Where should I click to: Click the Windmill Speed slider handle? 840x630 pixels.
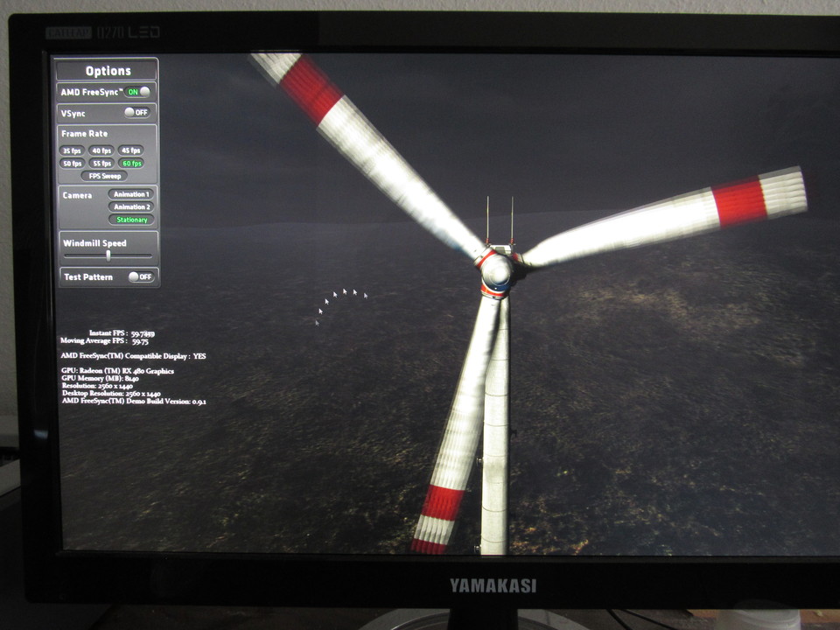(108, 255)
